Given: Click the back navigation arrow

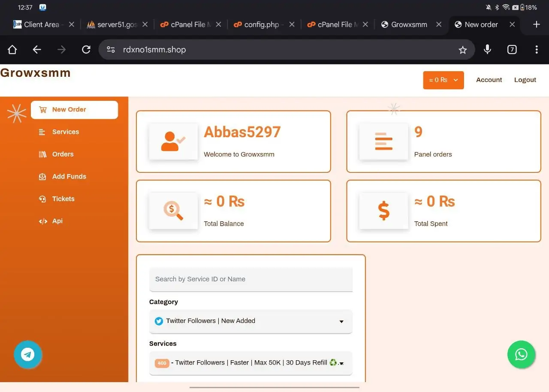Looking at the screenshot, I should pyautogui.click(x=37, y=50).
